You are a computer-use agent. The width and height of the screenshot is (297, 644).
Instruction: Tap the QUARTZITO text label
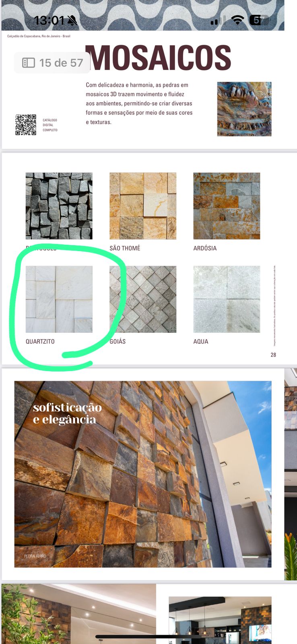pyautogui.click(x=40, y=341)
